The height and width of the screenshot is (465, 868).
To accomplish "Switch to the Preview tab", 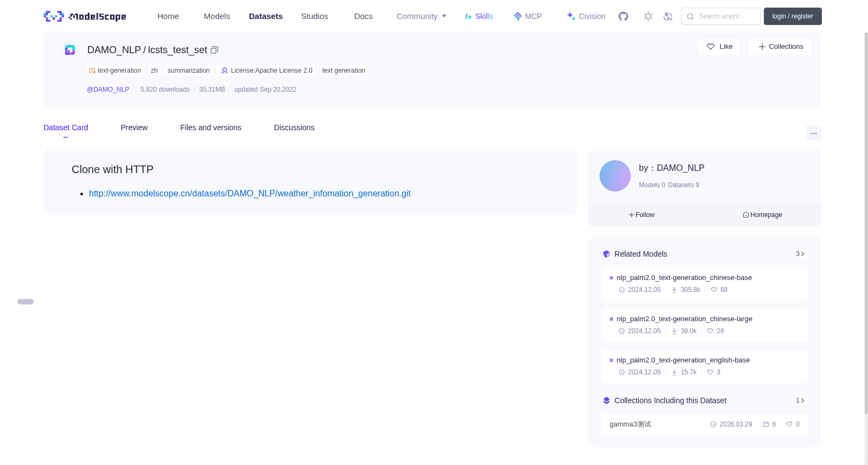I will pos(134,128).
